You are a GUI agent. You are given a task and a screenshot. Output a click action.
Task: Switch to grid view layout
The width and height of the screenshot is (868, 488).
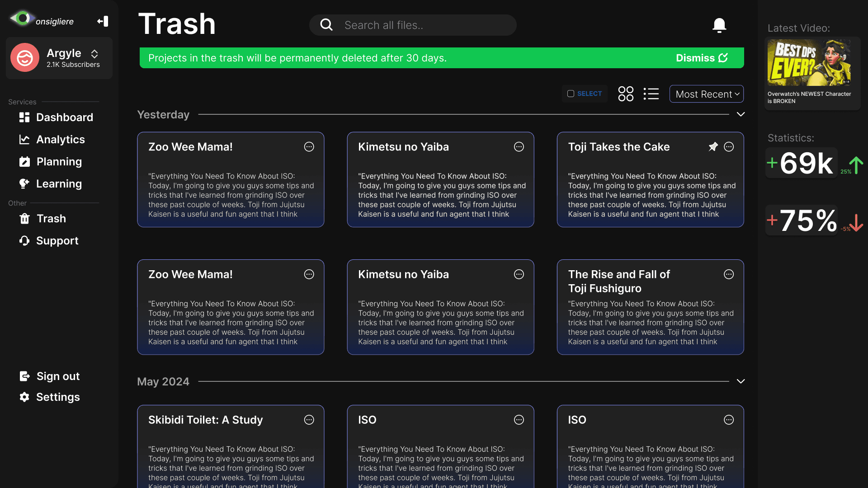(626, 94)
